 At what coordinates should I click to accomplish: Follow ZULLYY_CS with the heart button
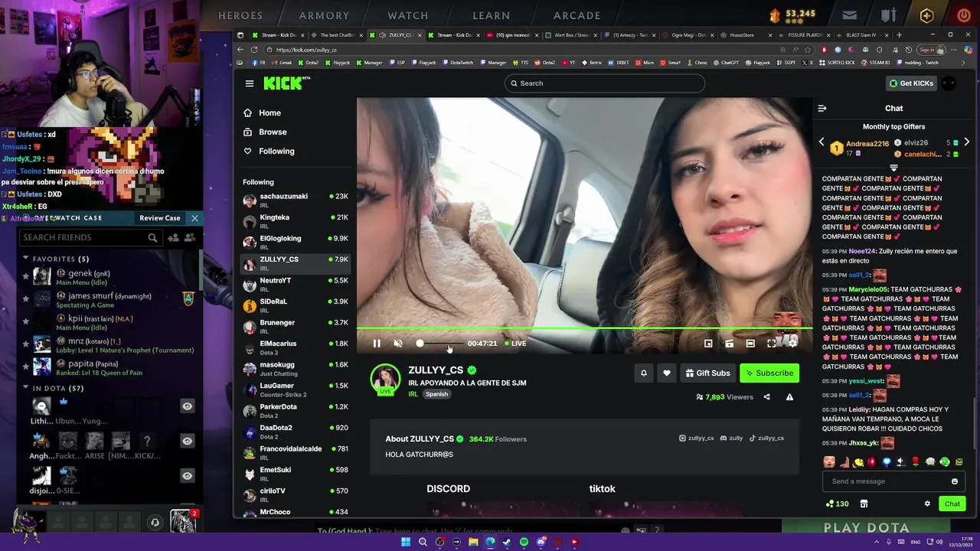[667, 373]
